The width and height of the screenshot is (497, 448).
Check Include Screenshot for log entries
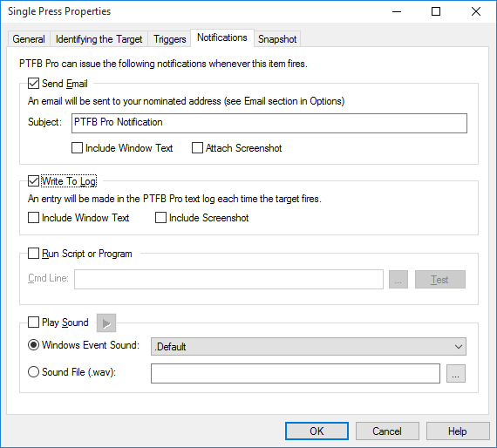[160, 218]
